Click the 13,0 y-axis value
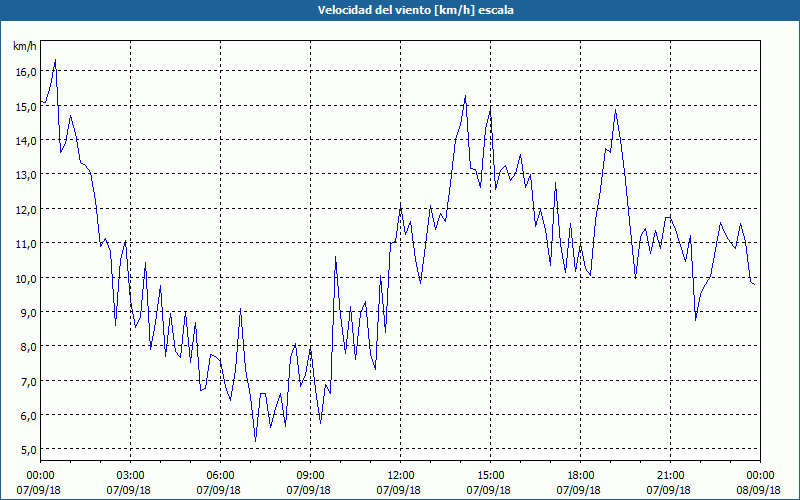Viewport: 800px width, 500px height. tap(26, 175)
